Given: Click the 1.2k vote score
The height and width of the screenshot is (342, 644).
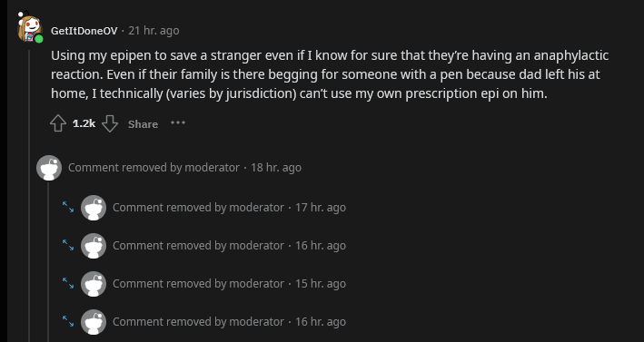Looking at the screenshot, I should (x=84, y=123).
